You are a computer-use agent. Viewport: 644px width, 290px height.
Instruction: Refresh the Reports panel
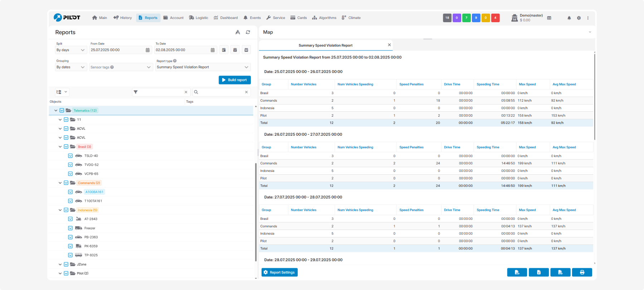(x=248, y=32)
